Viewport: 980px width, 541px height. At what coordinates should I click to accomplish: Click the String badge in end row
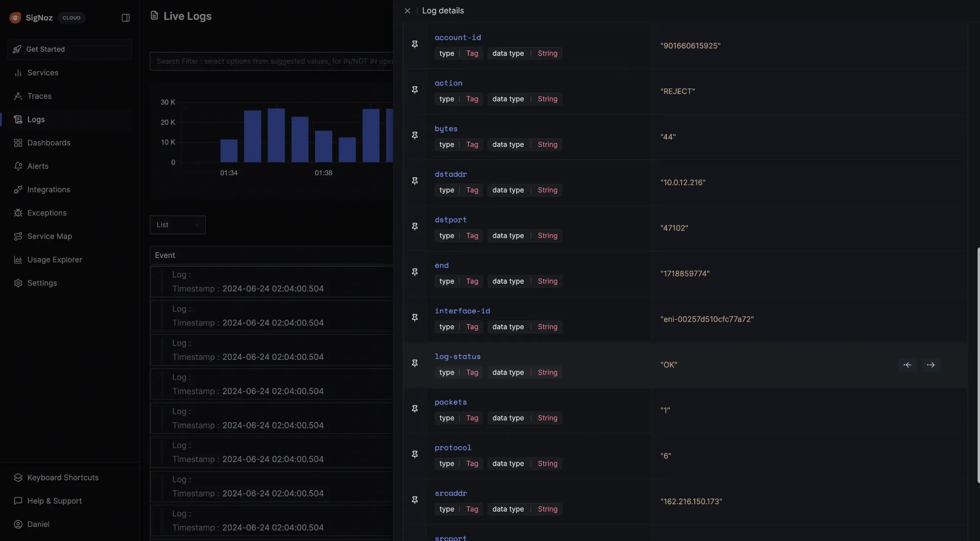[x=547, y=281]
